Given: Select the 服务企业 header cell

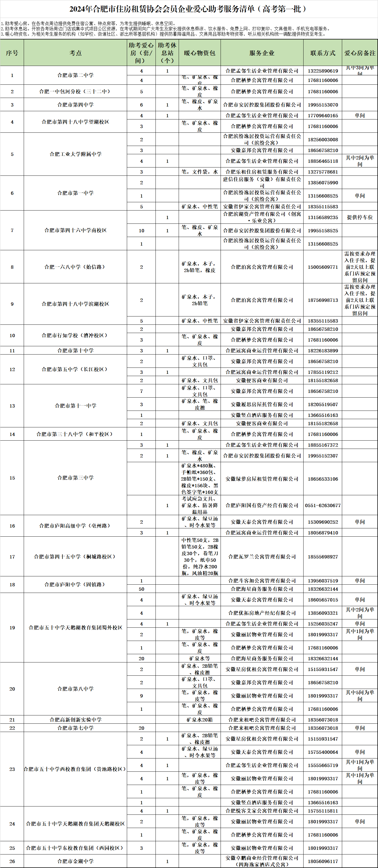Looking at the screenshot, I should [x=262, y=53].
